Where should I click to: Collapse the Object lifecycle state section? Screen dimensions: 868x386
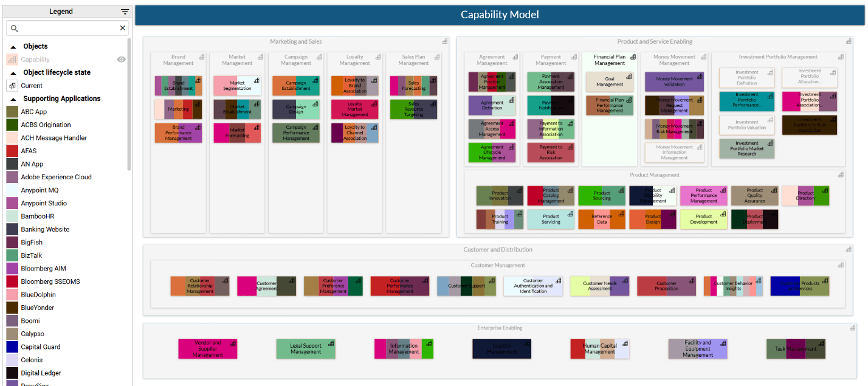point(13,73)
